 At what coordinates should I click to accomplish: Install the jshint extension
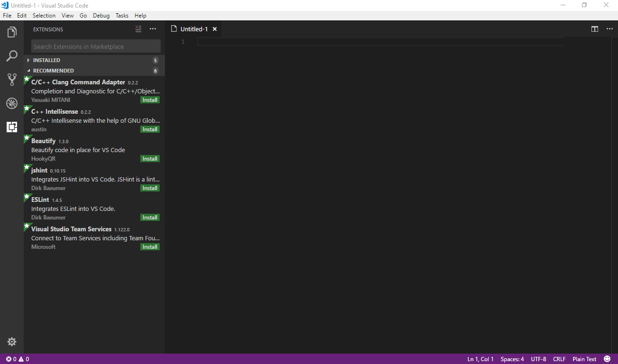pyautogui.click(x=150, y=188)
